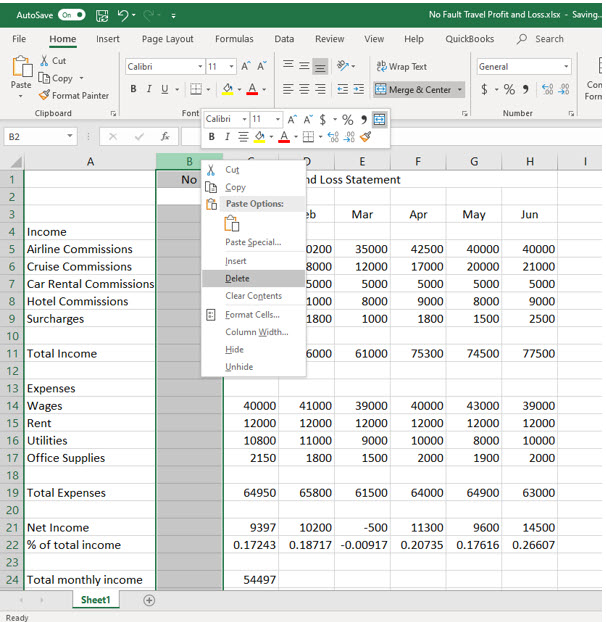Click the ribbon Increase Indent icon
606x622 pixels.
tap(359, 89)
